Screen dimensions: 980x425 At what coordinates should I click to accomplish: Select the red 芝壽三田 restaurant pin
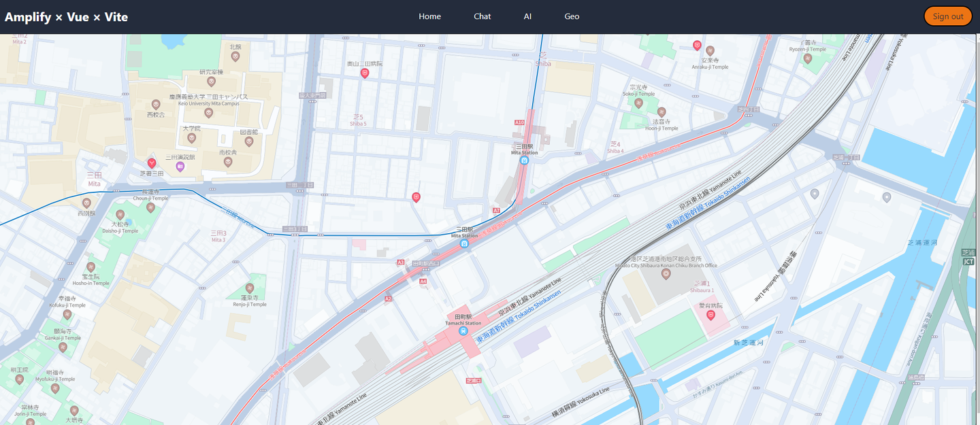point(152,163)
